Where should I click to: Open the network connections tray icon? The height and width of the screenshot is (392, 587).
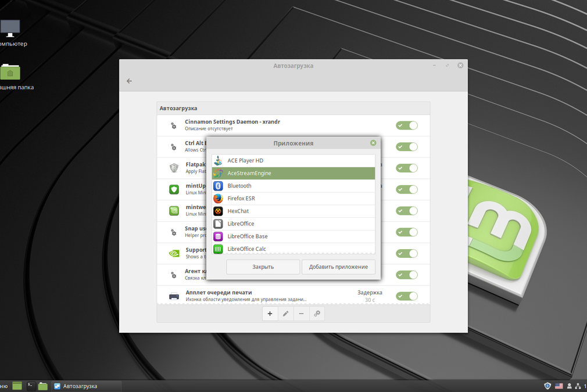point(578,386)
